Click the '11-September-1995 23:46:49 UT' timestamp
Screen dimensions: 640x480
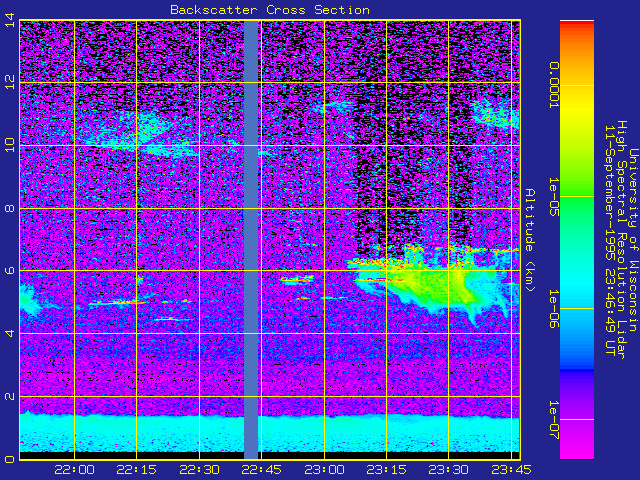coord(611,240)
